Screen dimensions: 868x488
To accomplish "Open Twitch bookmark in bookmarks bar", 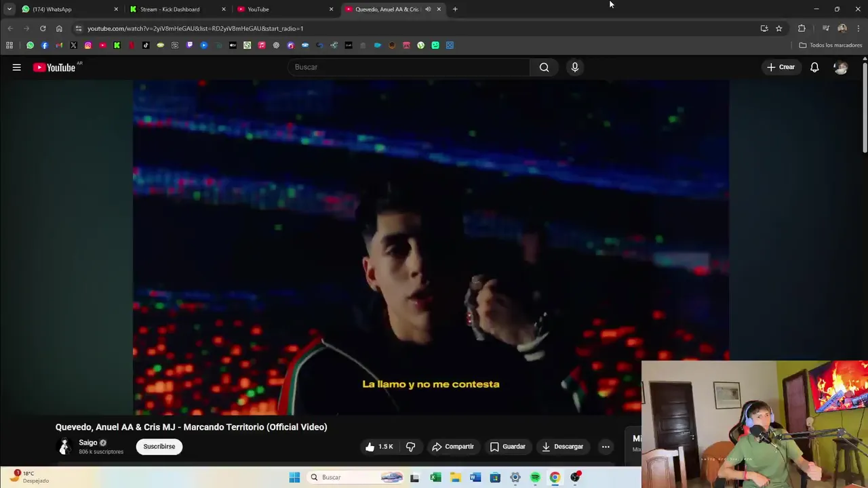I will pyautogui.click(x=189, y=45).
